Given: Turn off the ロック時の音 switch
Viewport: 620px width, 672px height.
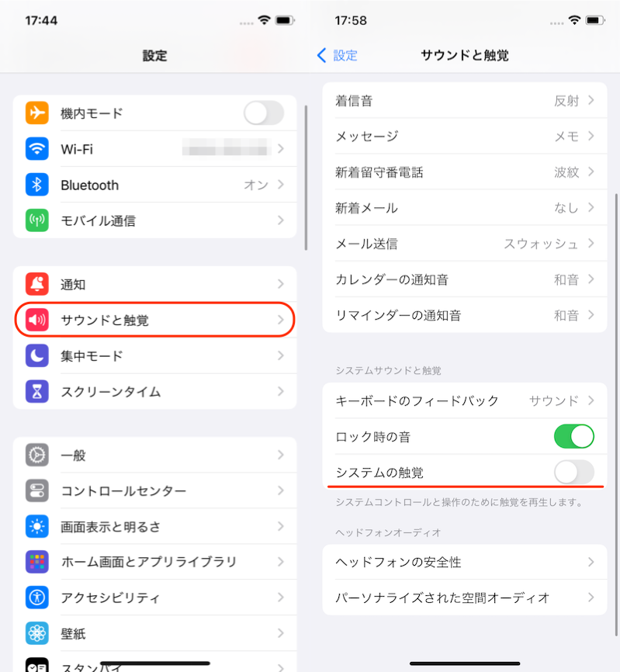Looking at the screenshot, I should click(573, 436).
